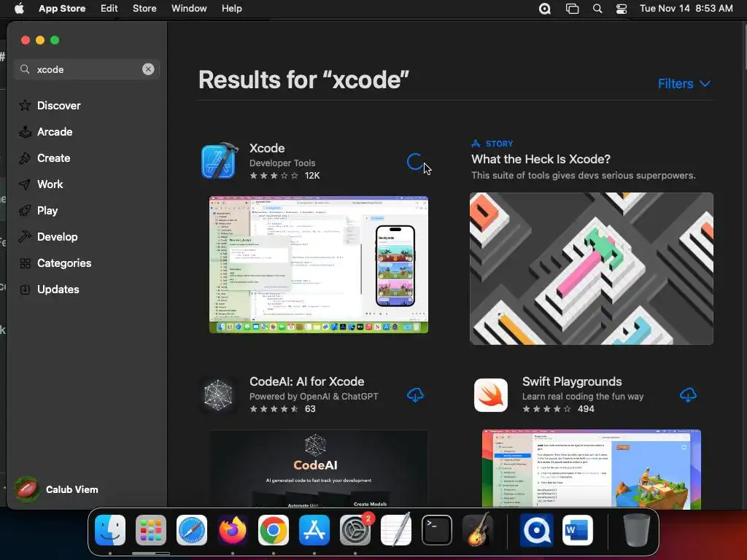Image resolution: width=747 pixels, height=560 pixels.
Task: Open the Trash in the Dock
Action: (637, 530)
